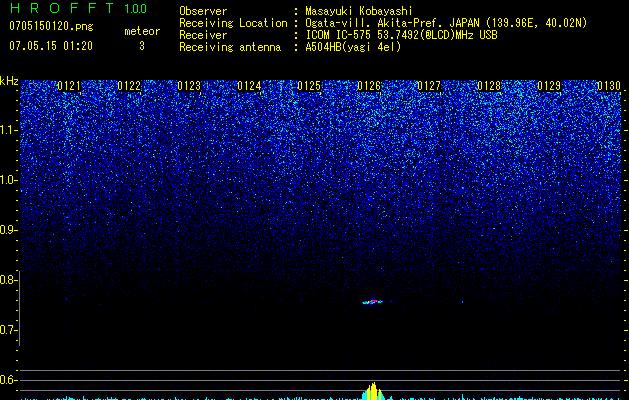The image size is (629, 400).
Task: Click the 'Receiver' field label
Action: [x=203, y=35]
